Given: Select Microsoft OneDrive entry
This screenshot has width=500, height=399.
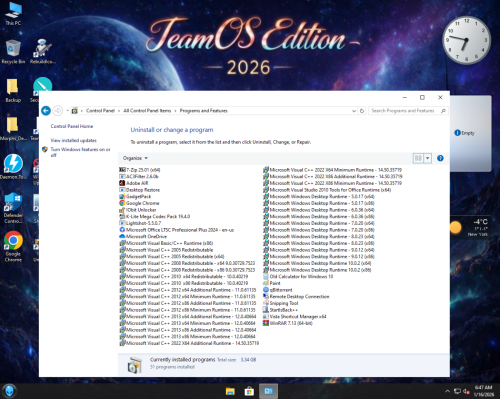Looking at the screenshot, I should coord(143,237).
